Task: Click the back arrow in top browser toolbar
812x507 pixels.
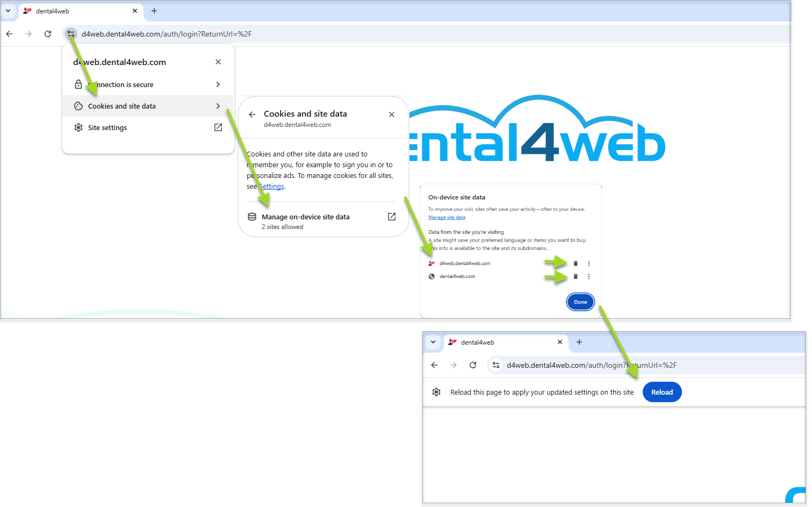Action: click(x=9, y=34)
